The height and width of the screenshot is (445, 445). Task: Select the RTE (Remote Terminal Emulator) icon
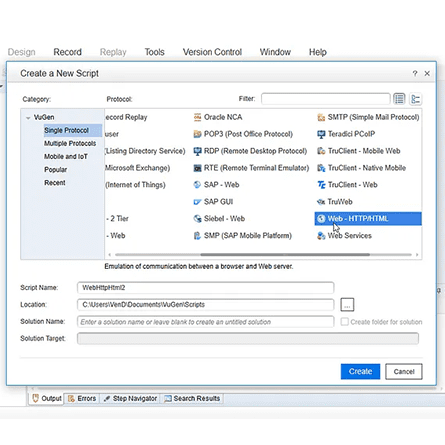tap(197, 168)
